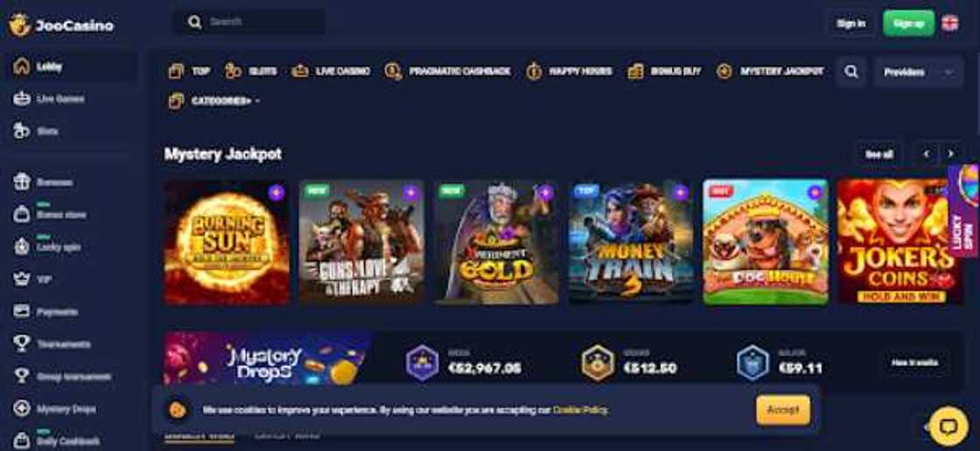
Task: Show previous Mystery Jackpot games arrow
Action: [x=927, y=154]
